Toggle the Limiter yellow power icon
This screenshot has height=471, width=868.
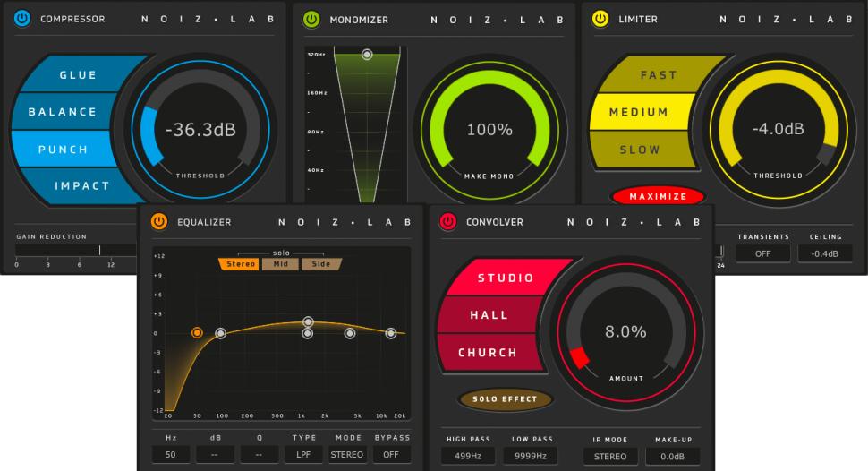coord(600,18)
